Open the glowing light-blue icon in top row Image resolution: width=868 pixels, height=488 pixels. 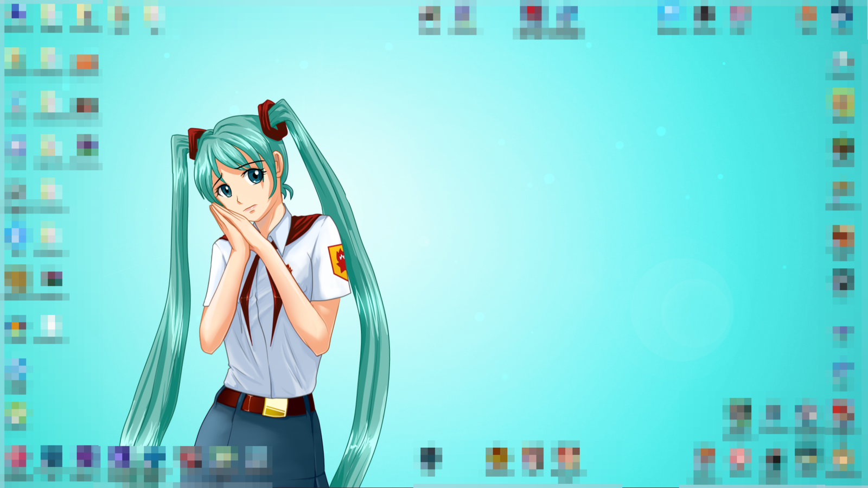(669, 13)
